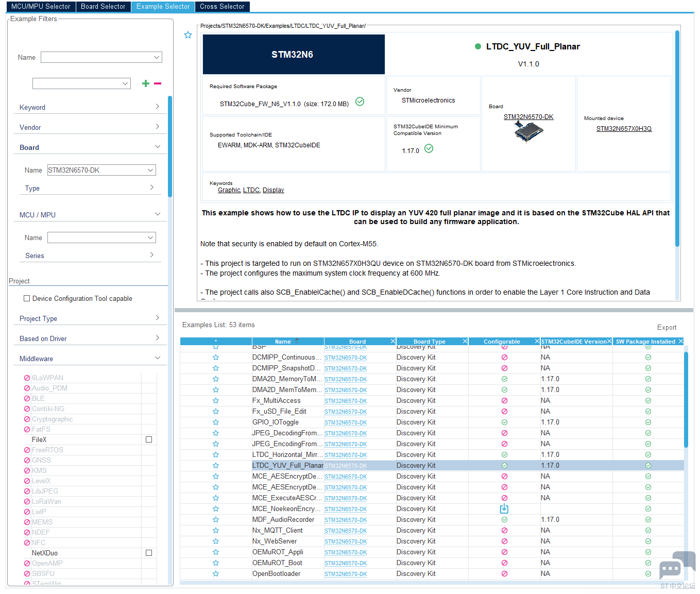Toggle Device Configuration Tool capable checkbox

click(27, 299)
